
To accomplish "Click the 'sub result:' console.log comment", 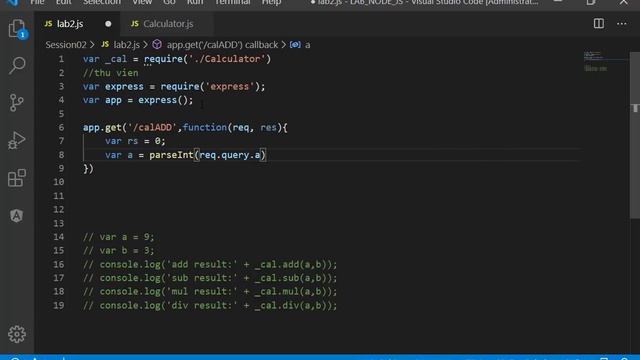I will tap(210, 278).
